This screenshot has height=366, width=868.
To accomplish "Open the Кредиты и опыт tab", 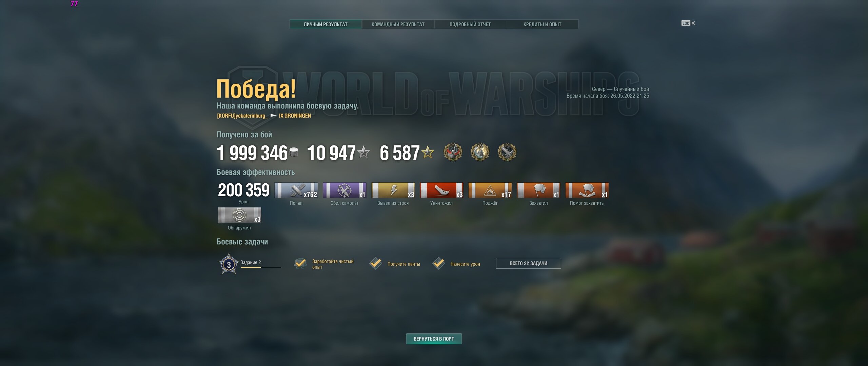I will click(x=542, y=24).
